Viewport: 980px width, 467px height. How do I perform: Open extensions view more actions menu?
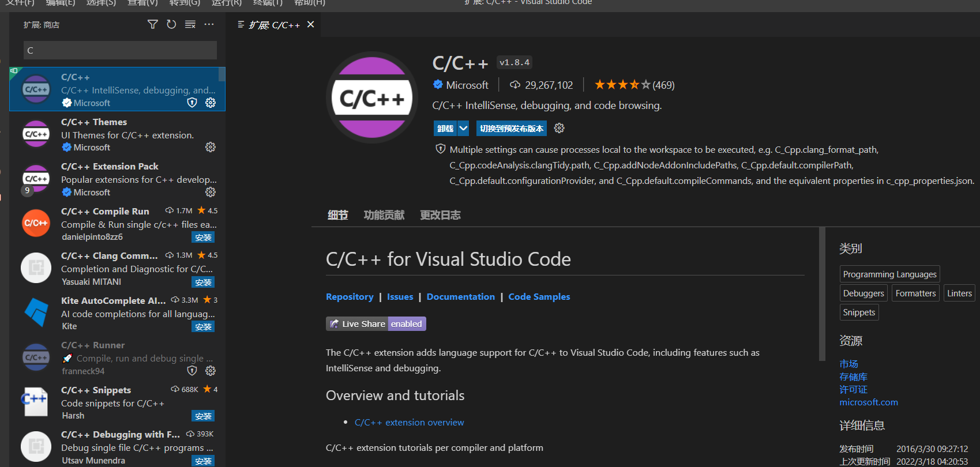click(x=209, y=24)
